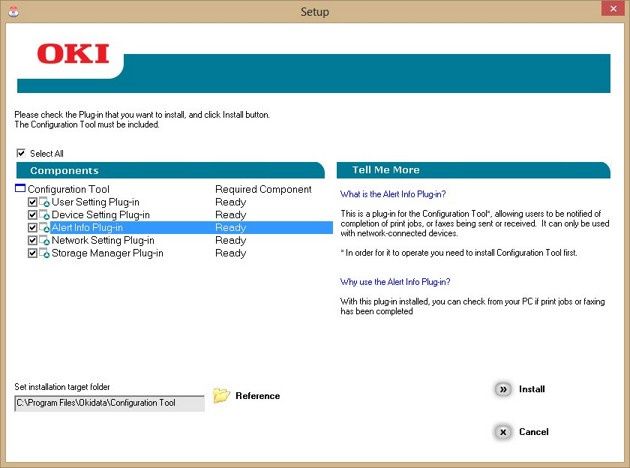Click 'Why use the Alert Info Plug-in?' heading

[x=395, y=282]
